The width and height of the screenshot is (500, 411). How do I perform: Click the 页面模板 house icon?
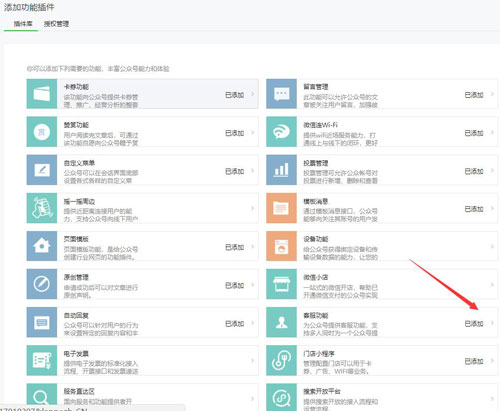pyautogui.click(x=42, y=246)
